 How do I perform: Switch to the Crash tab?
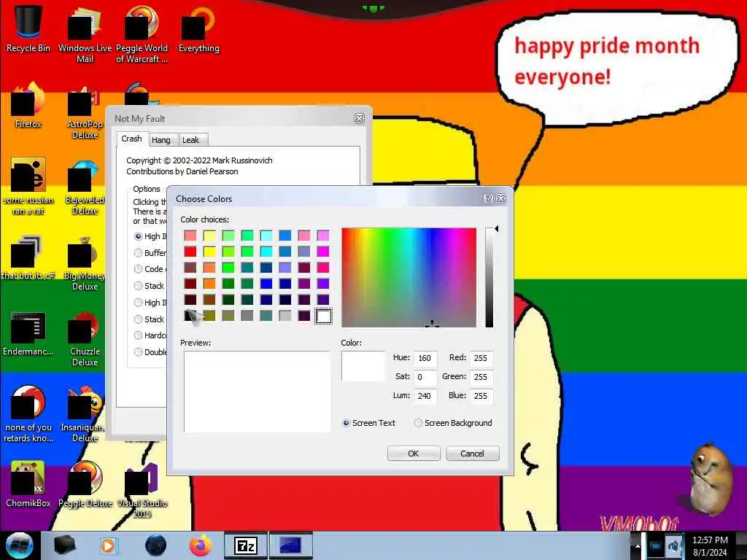(x=131, y=139)
